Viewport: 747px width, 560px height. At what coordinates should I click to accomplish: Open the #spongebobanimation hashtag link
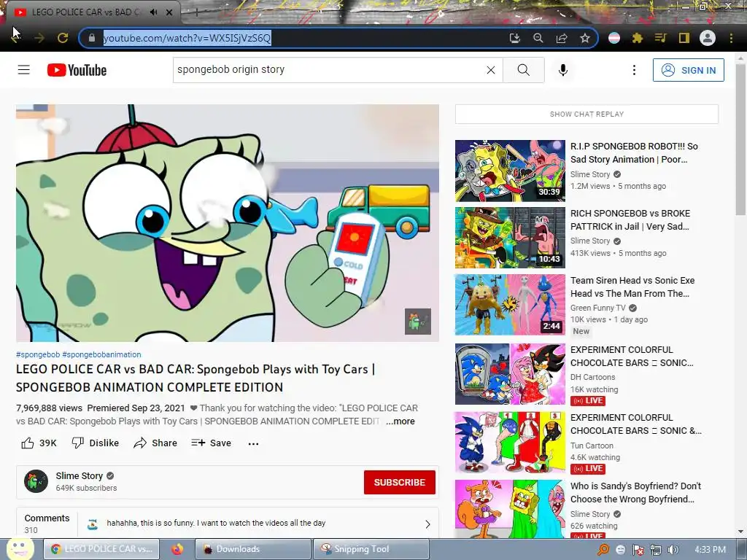101,354
